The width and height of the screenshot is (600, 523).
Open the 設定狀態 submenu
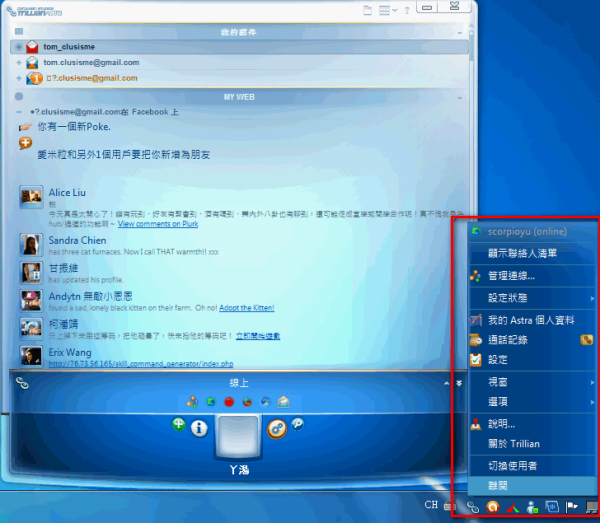coord(532,298)
